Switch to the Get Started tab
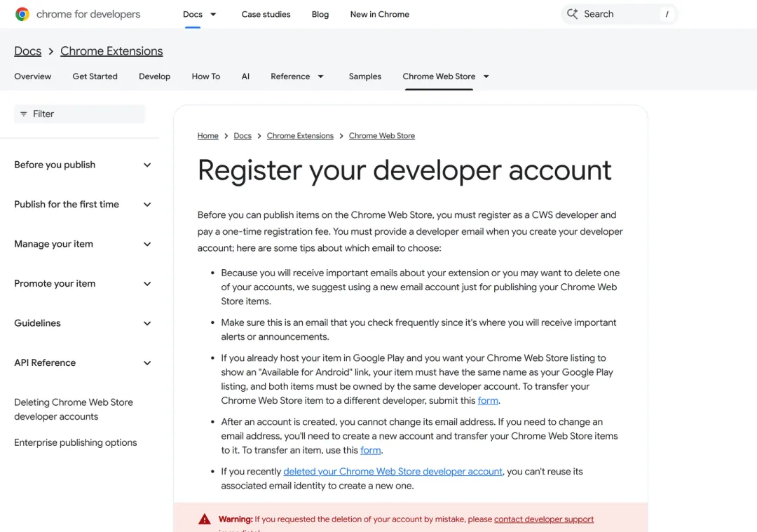The image size is (757, 532). (95, 76)
